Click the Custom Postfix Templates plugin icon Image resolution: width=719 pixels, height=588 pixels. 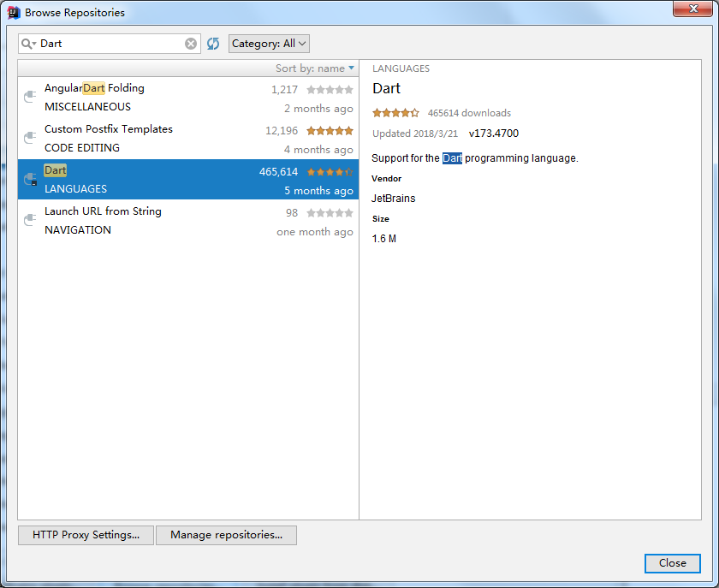tap(30, 138)
